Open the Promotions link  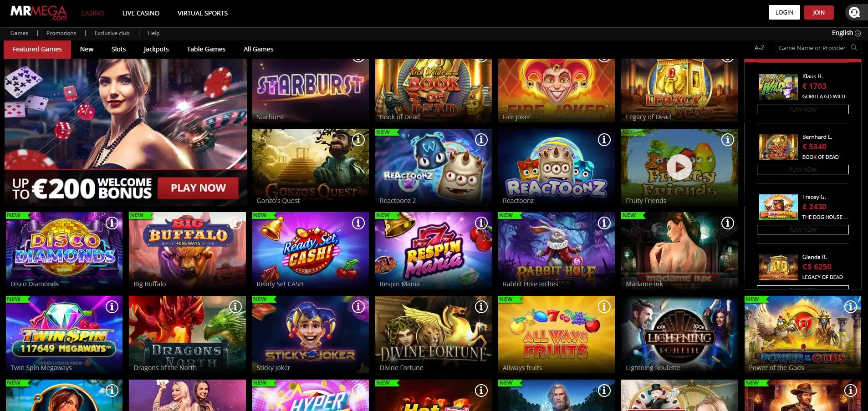(61, 33)
